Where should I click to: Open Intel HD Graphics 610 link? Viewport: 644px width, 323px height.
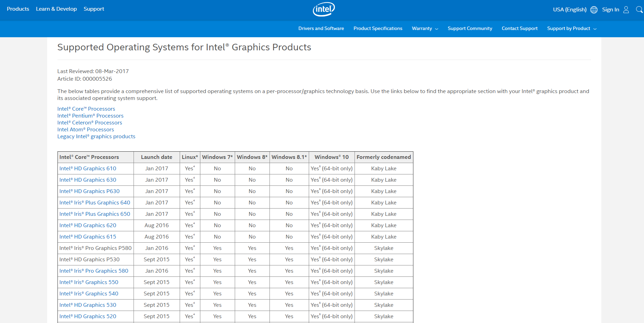[x=88, y=169]
